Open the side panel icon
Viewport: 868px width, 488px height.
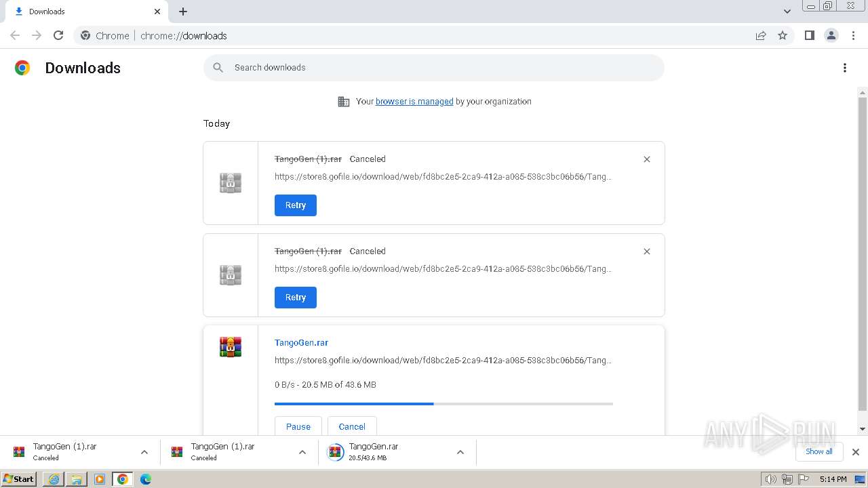pyautogui.click(x=809, y=35)
